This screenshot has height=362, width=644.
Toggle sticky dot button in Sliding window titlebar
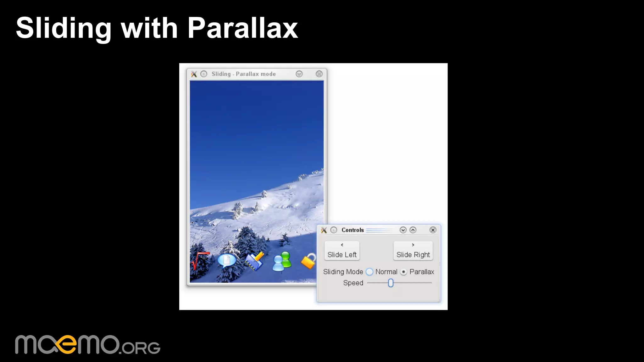[x=204, y=74]
